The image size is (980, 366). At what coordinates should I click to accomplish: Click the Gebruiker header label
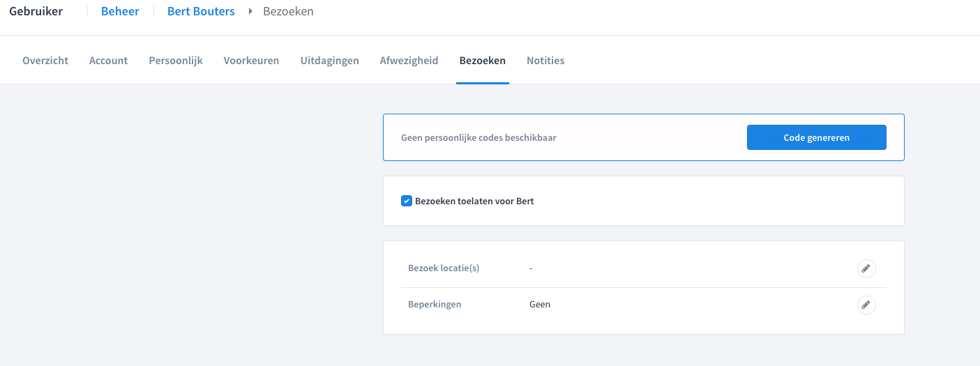point(36,11)
